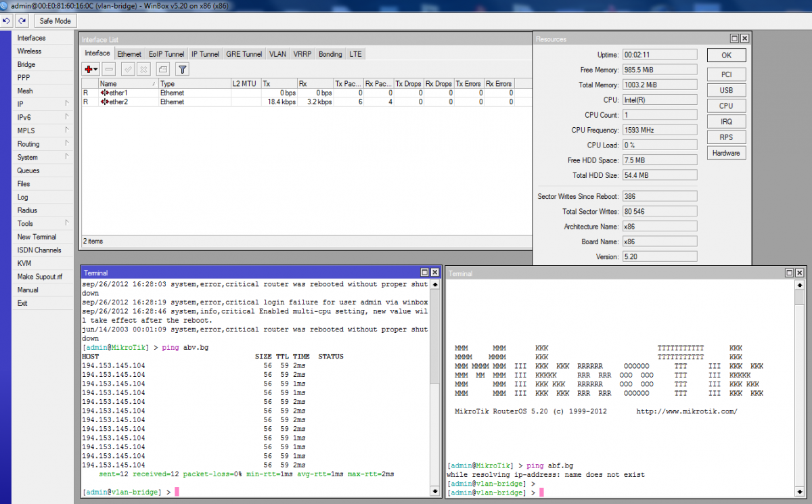Click the minus Remove interface icon
Viewport: 812px width, 504px height.
[x=109, y=69]
